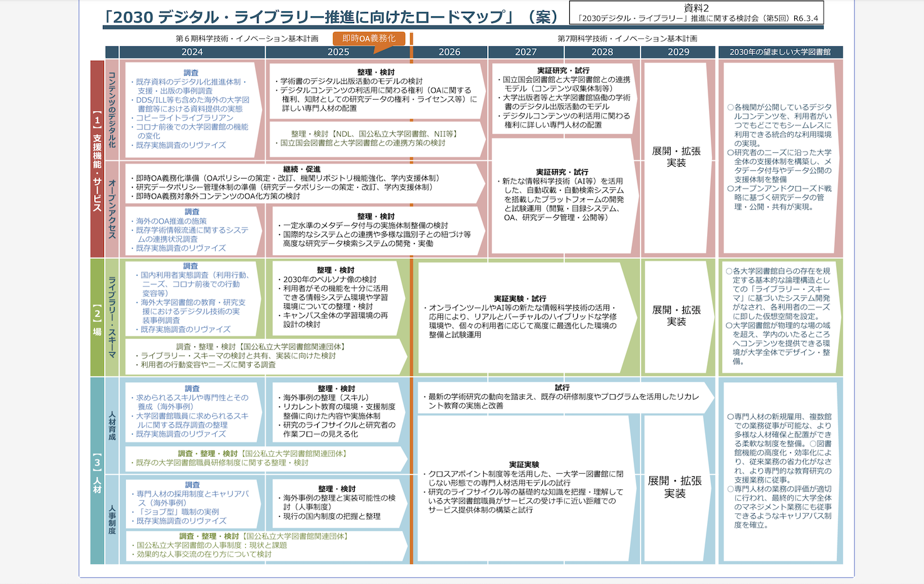Click the '海外事例の整理（スキル）' bullet item
The width and height of the screenshot is (924, 584).
323,398
